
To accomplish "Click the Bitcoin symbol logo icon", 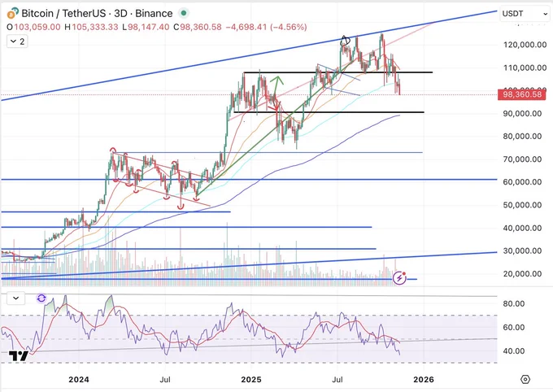I will tap(12, 13).
